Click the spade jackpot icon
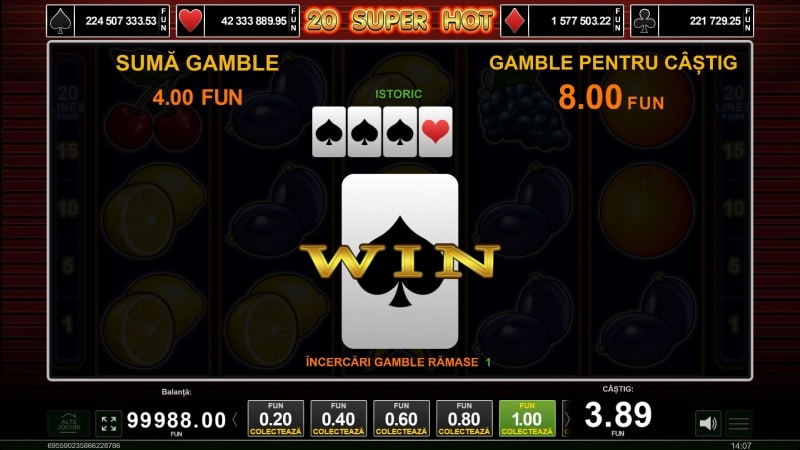Viewport: 800px width, 450px height. pyautogui.click(x=60, y=21)
